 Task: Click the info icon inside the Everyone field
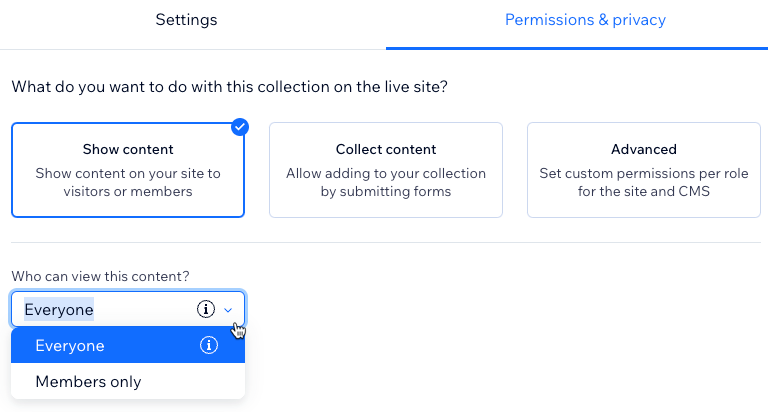tap(206, 309)
